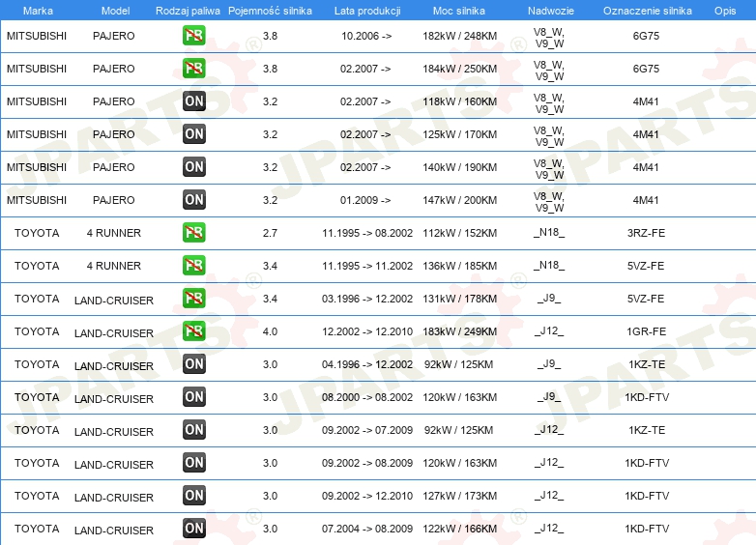Click the Oznaczenie silnika column header
Screen dimensions: 756x545
[647, 11]
